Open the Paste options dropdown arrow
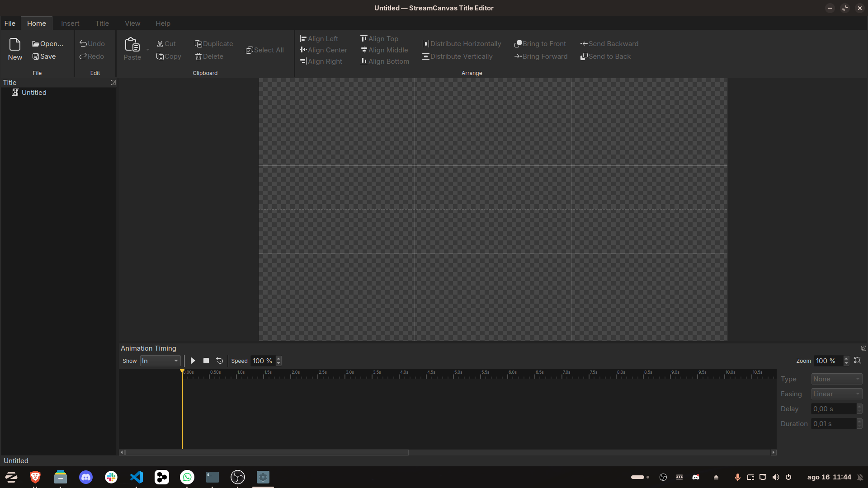 [x=148, y=49]
